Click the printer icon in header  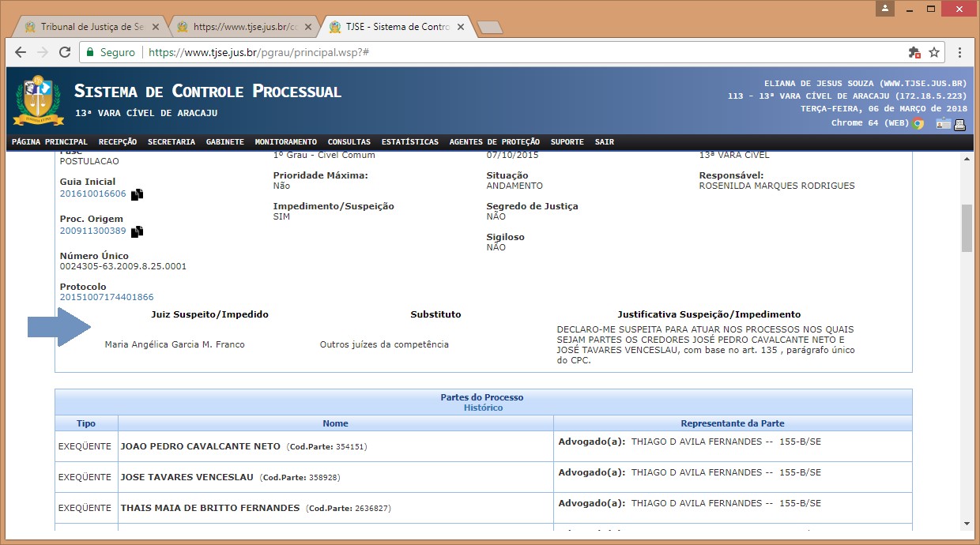960,123
